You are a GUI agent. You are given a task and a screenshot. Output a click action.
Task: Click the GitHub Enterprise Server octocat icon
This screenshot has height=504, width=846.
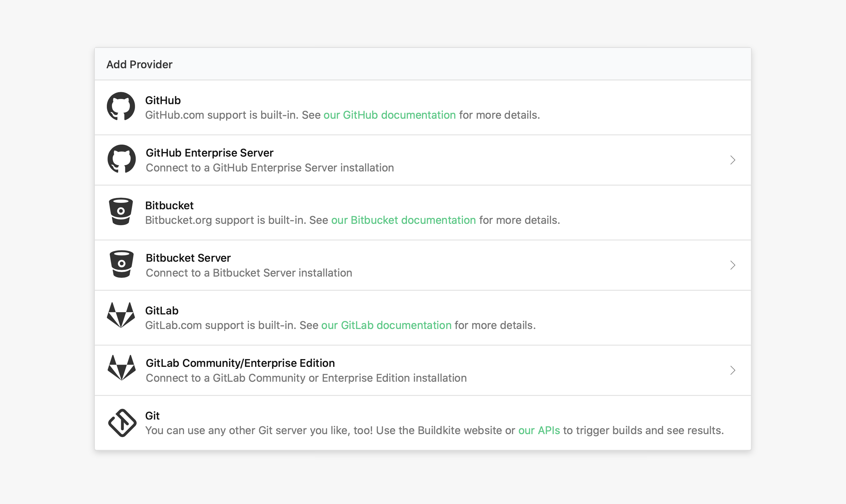pos(121,159)
